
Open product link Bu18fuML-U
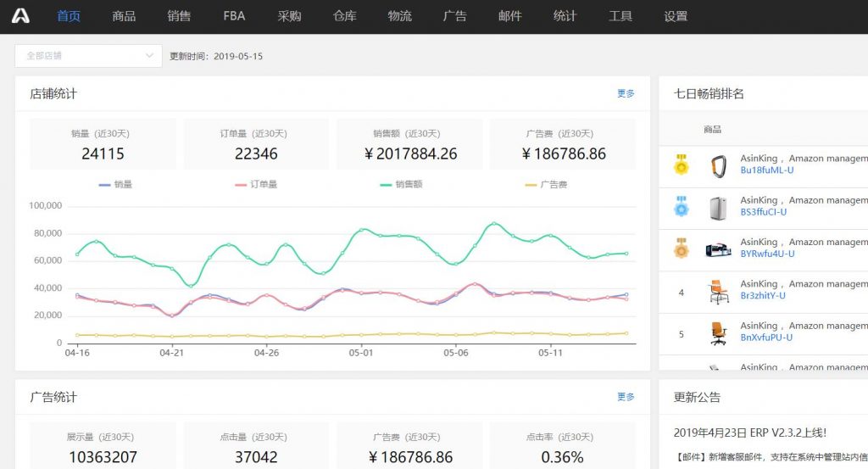pos(767,170)
